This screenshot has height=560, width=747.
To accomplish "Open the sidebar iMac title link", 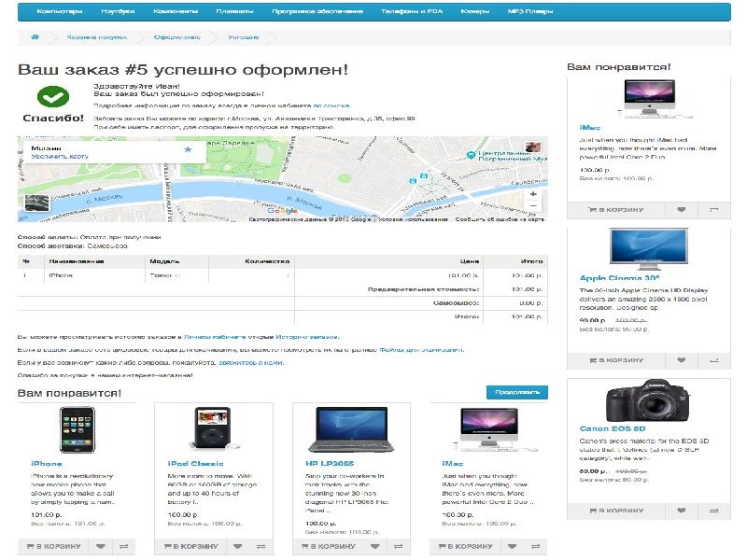I will tap(590, 128).
